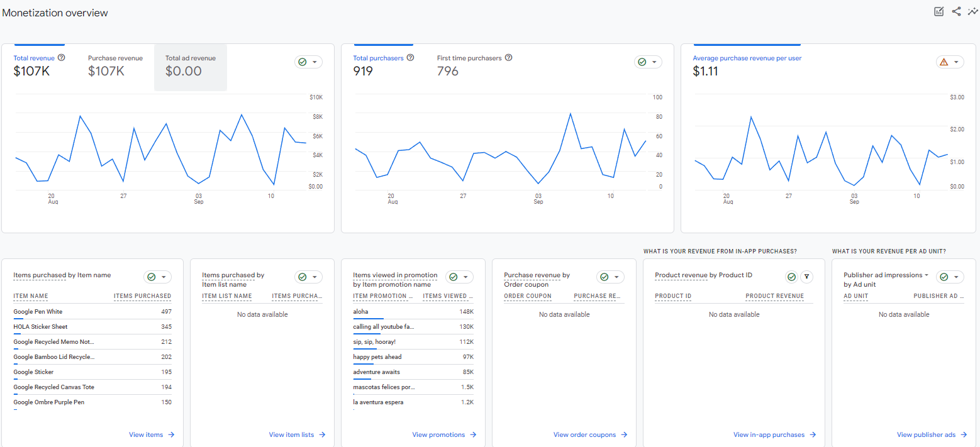The height and width of the screenshot is (447, 980).
Task: Click the Purchase revenue by Order coupon title
Action: (537, 280)
